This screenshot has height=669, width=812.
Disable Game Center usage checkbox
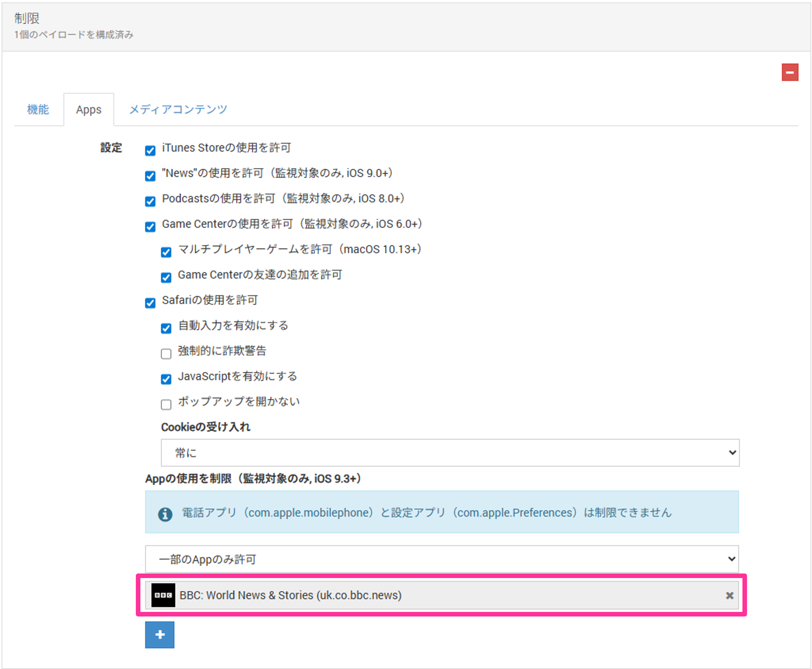coord(150,227)
